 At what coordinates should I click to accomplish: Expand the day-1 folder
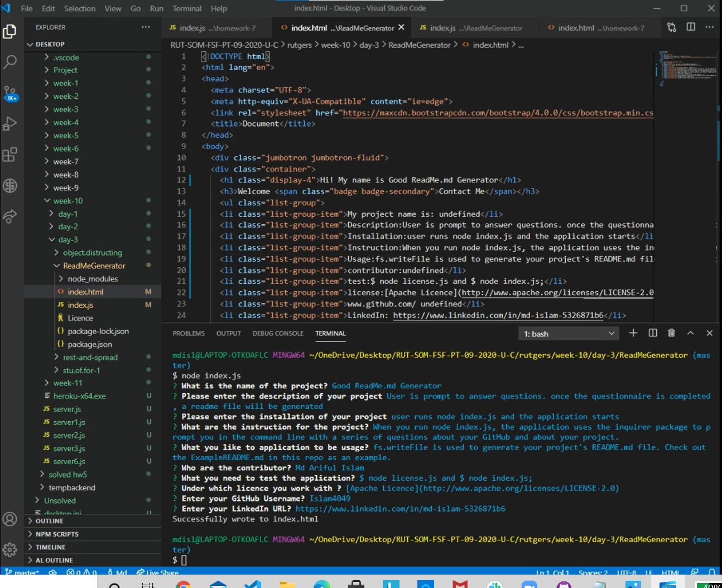pyautogui.click(x=68, y=214)
